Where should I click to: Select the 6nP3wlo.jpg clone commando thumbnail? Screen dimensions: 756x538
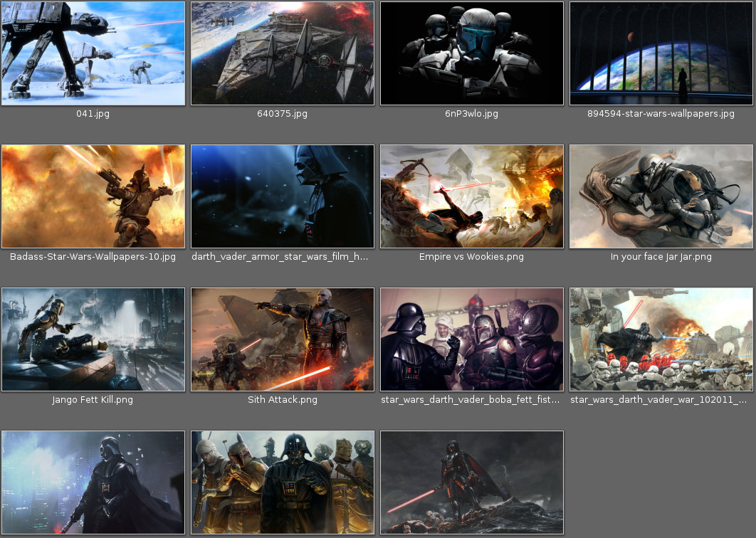coord(472,53)
